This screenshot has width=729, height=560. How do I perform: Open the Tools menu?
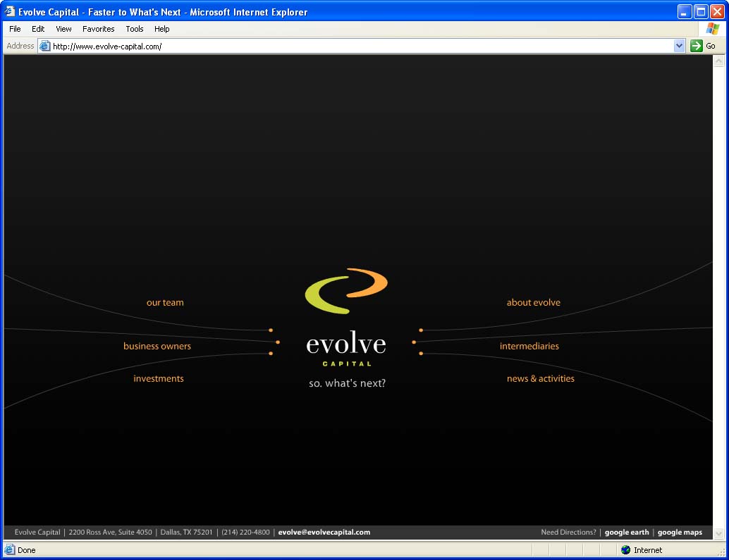pos(135,29)
